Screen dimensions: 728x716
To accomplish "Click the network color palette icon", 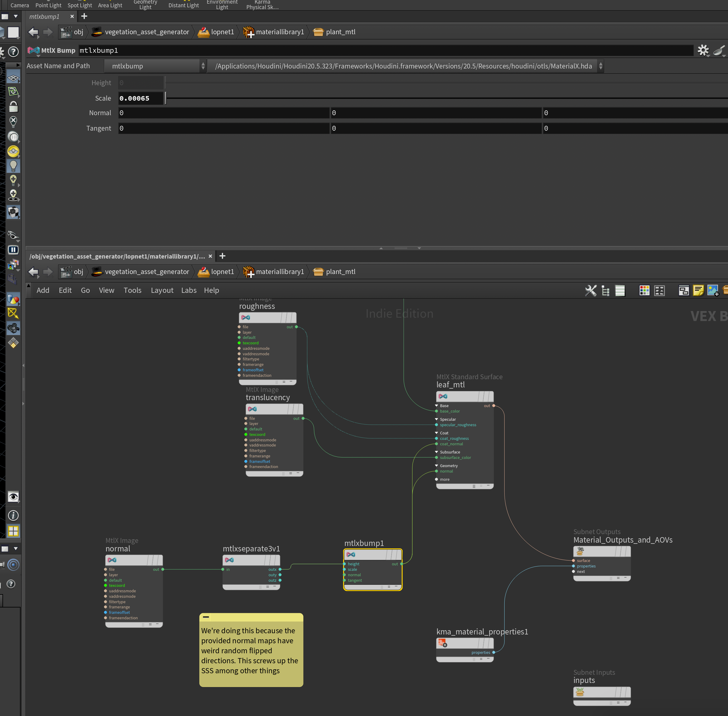I will click(644, 290).
